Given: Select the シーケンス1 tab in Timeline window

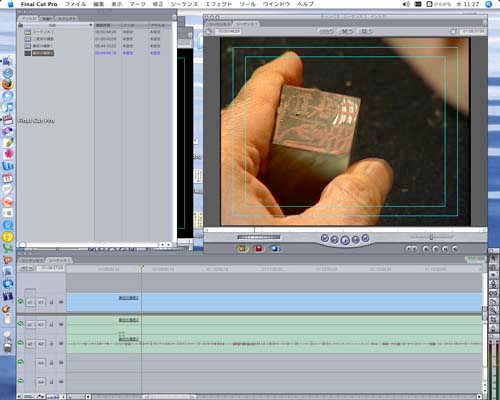Looking at the screenshot, I should [59, 260].
